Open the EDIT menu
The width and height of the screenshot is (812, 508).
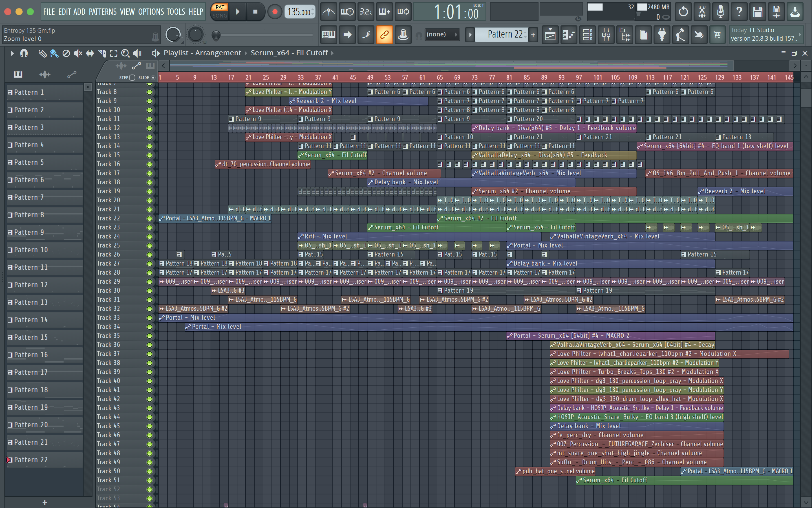click(x=64, y=12)
